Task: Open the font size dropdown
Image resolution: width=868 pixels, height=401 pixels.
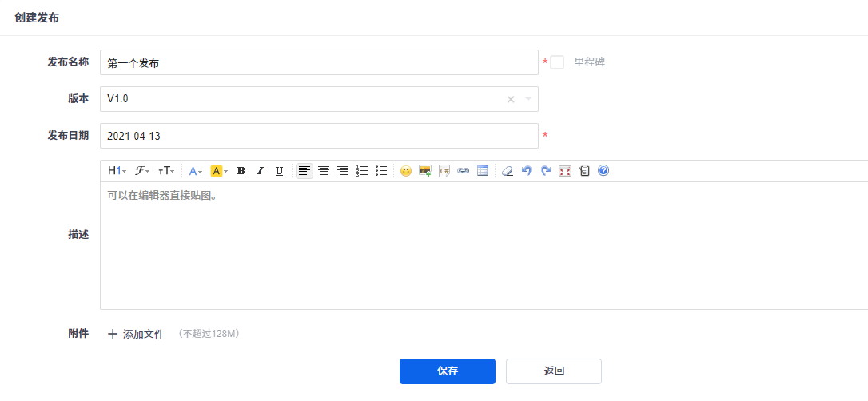Action: coord(166,171)
